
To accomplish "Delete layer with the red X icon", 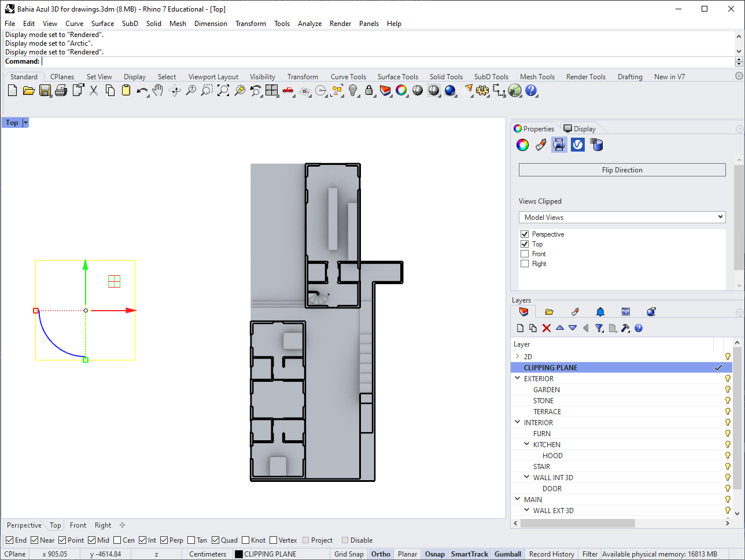I will (x=546, y=328).
